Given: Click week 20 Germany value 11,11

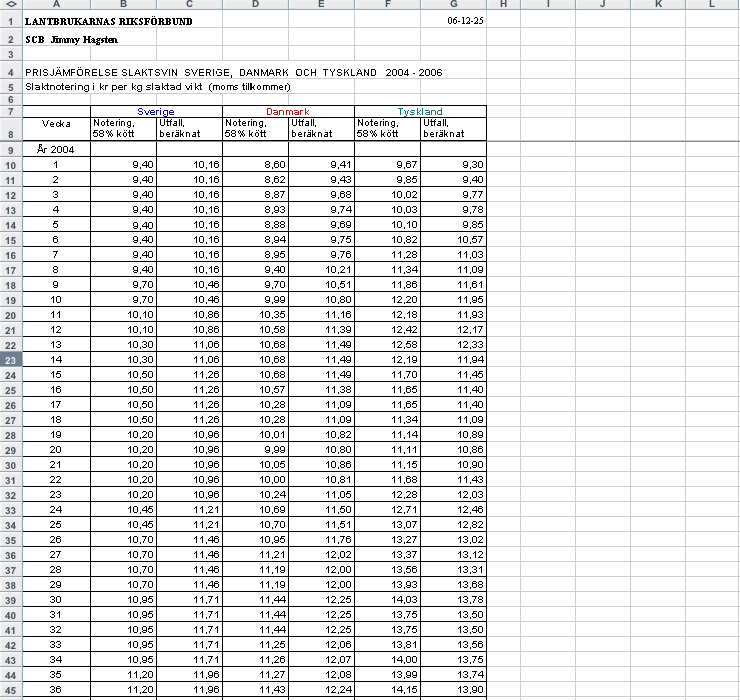Looking at the screenshot, I should tap(387, 450).
